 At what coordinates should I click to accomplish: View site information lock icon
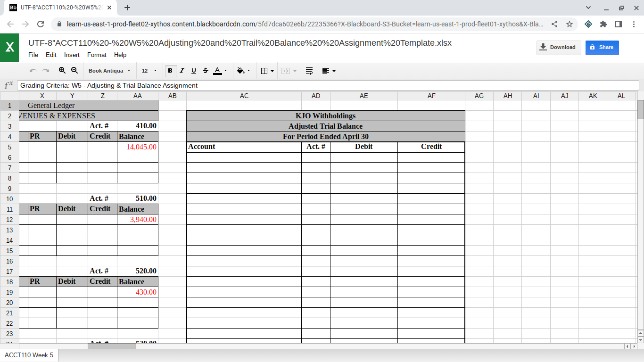click(59, 24)
